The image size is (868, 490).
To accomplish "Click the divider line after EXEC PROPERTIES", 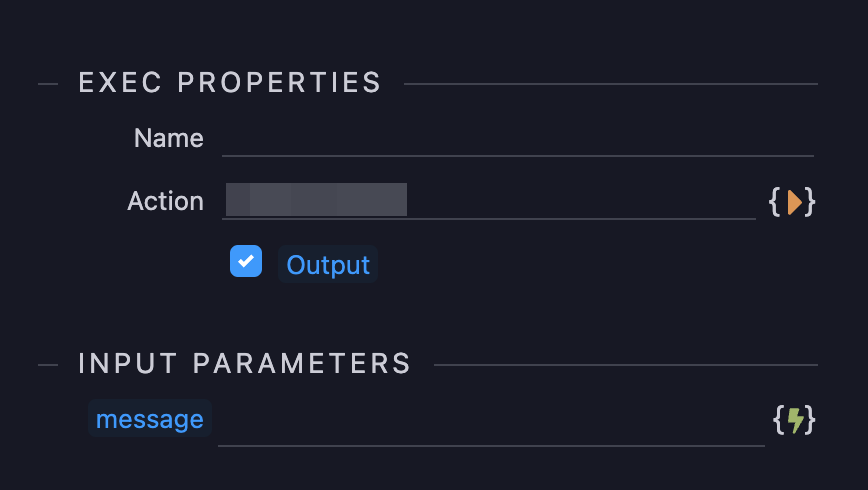I will pyautogui.click(x=610, y=84).
